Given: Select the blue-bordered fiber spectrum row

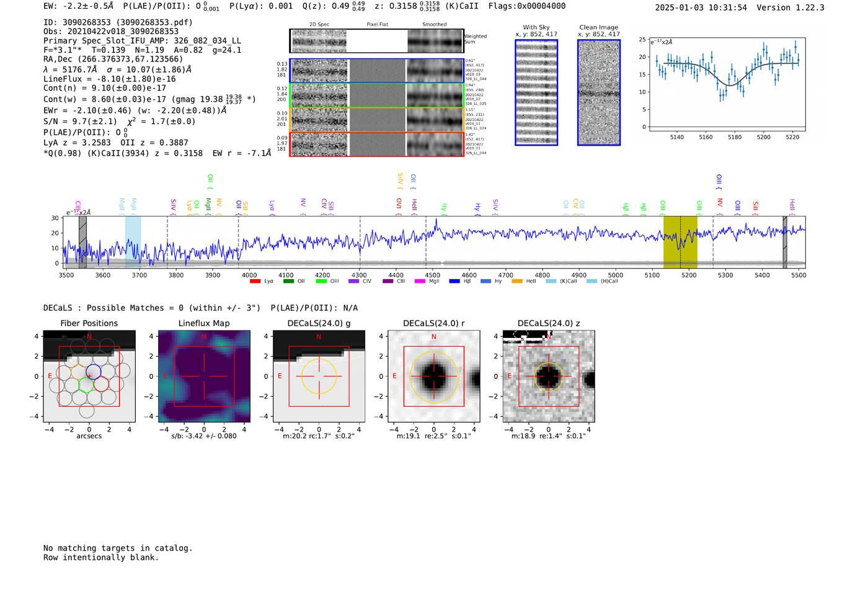Looking at the screenshot, I should point(377,71).
